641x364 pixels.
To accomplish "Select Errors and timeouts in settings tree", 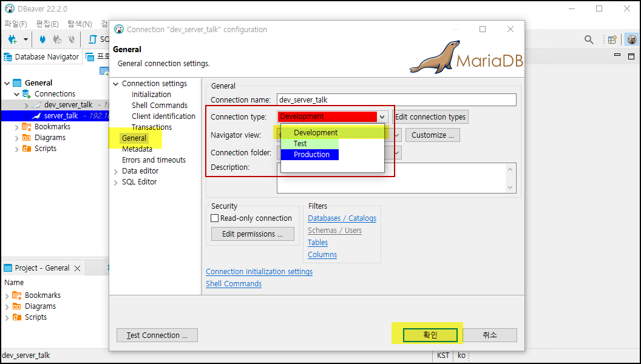I will click(x=154, y=160).
